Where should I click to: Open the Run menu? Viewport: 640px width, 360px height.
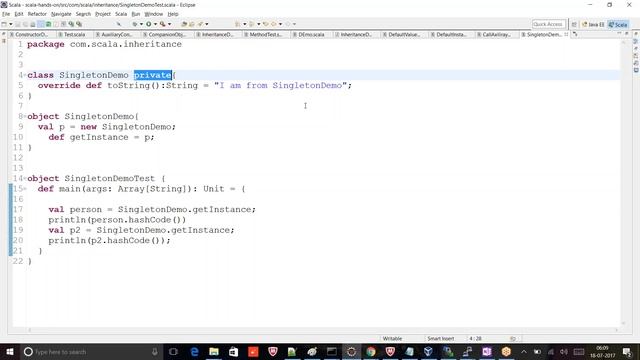[x=136, y=14]
